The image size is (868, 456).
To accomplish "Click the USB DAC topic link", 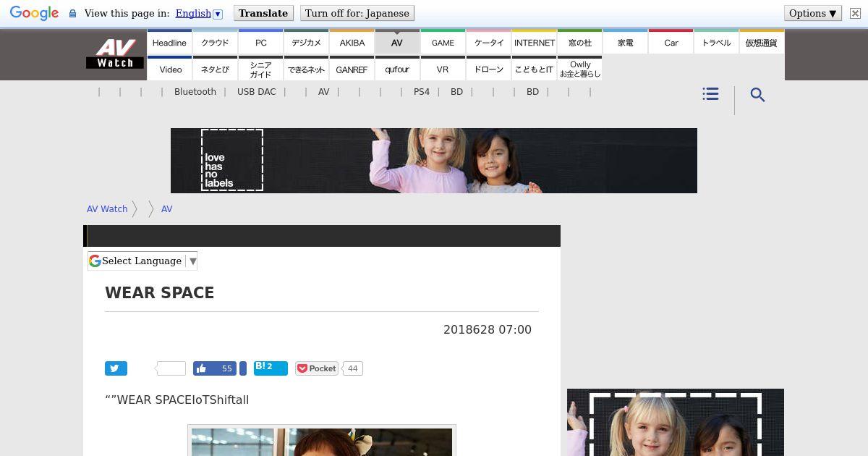I will [x=257, y=92].
